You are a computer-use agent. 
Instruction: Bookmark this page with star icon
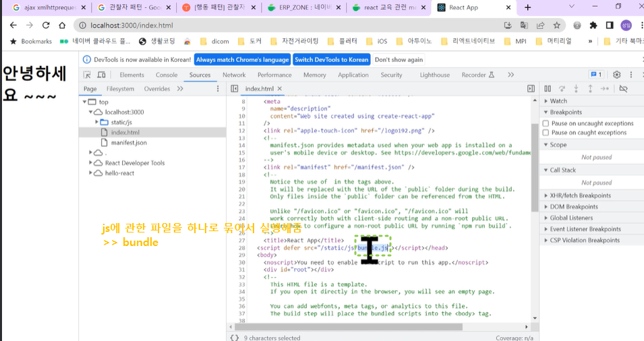click(556, 26)
